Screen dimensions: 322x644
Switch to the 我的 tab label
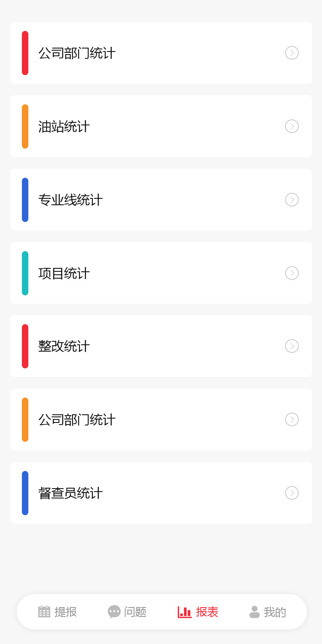click(x=275, y=612)
